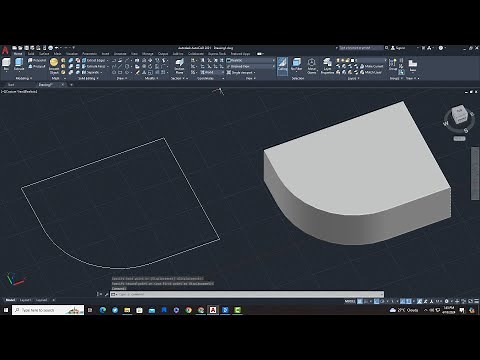This screenshot has width=480, height=360.
Task: Switch to the Output ribbon tab
Action: [x=163, y=54]
